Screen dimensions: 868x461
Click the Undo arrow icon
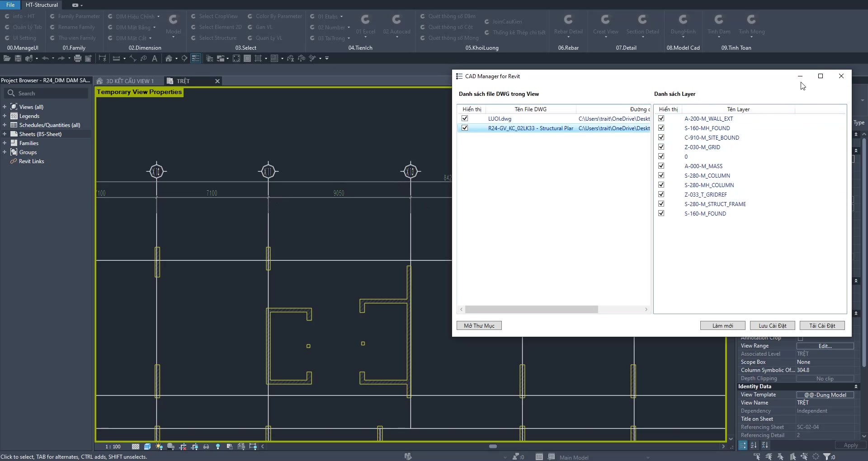click(45, 58)
